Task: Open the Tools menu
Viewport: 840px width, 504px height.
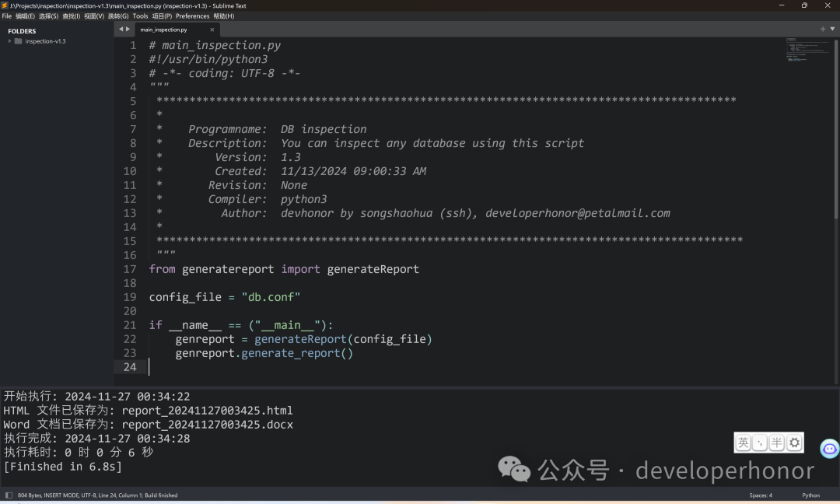Action: [x=140, y=16]
